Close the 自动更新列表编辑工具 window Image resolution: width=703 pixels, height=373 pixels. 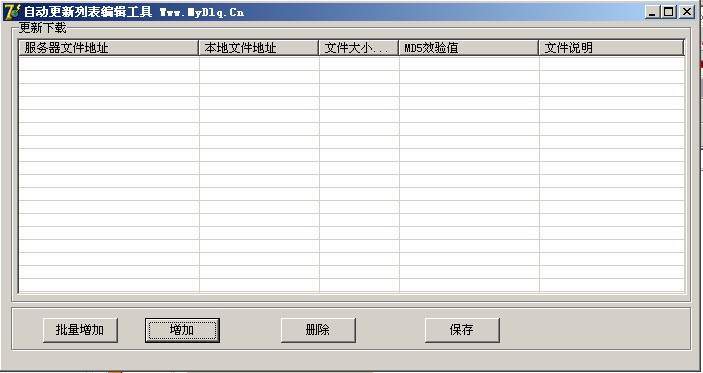tap(686, 12)
